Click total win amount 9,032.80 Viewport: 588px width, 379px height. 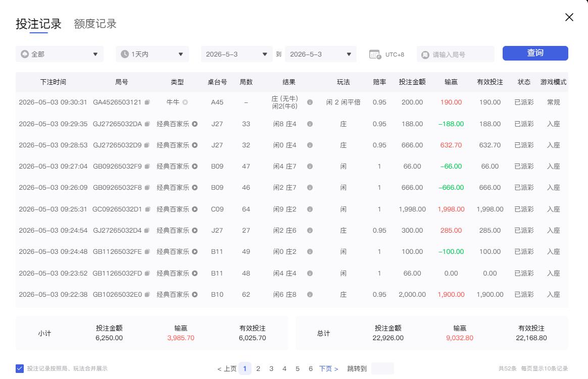tap(459, 338)
